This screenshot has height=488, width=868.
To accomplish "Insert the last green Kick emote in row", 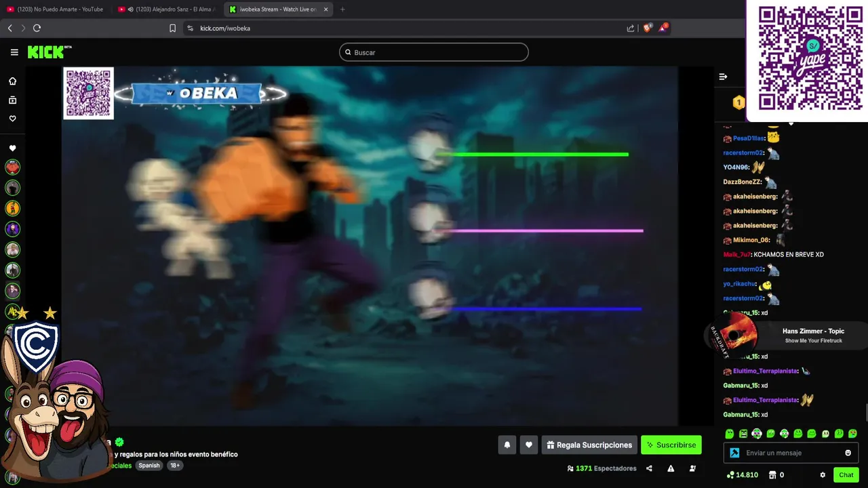I will (852, 434).
